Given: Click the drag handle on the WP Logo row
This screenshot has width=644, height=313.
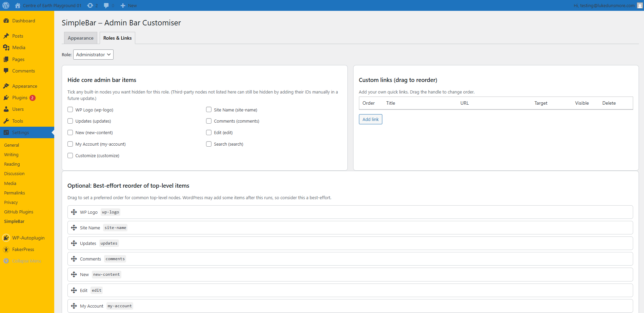Looking at the screenshot, I should (x=74, y=212).
